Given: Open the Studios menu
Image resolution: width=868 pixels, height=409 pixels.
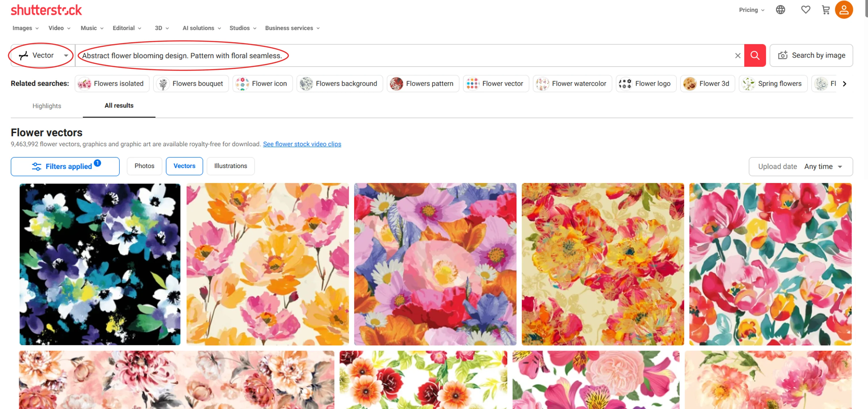Looking at the screenshot, I should pyautogui.click(x=243, y=28).
